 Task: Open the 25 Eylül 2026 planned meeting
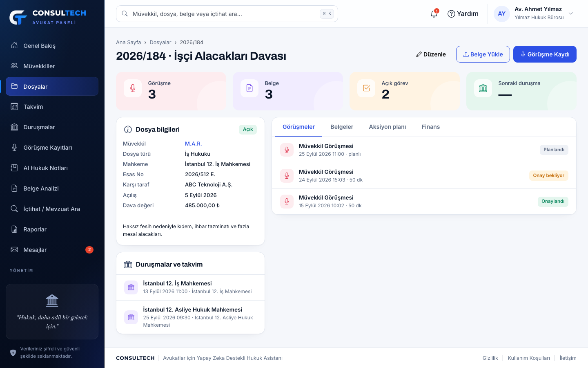[x=424, y=150]
